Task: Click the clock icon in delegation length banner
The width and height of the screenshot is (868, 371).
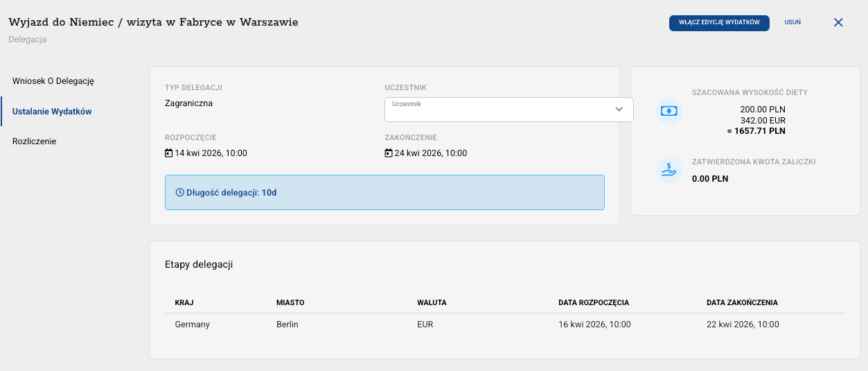Action: (180, 193)
